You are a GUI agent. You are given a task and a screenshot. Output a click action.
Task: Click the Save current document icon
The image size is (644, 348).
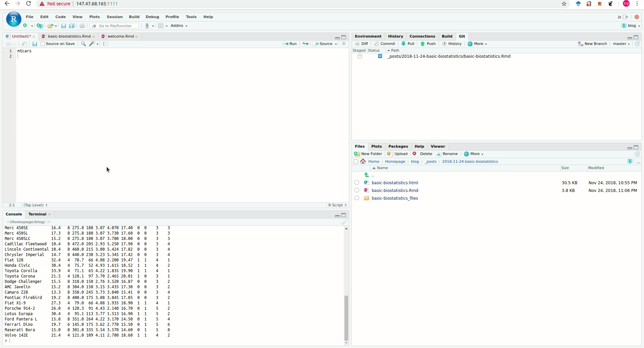35,44
